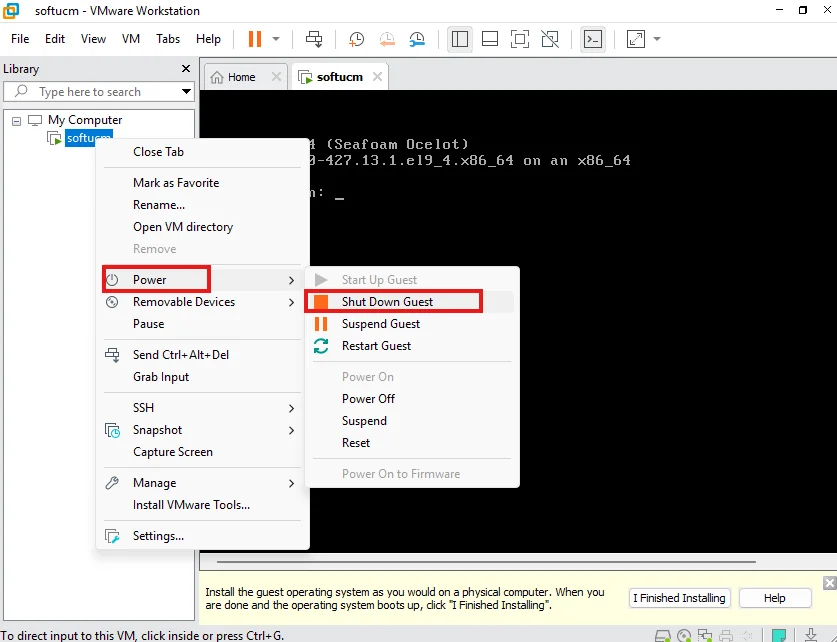Open the VM menu
Viewport: 837px width, 642px height.
(131, 39)
